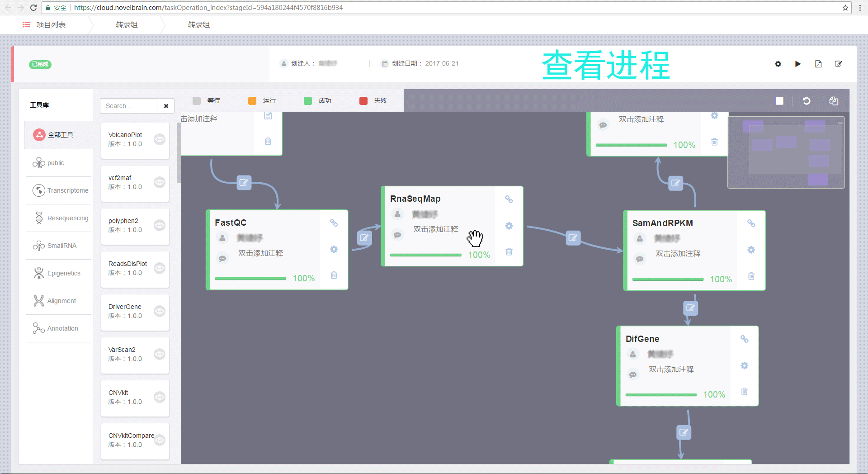
Task: Click the PDF export icon in header
Action: click(818, 64)
